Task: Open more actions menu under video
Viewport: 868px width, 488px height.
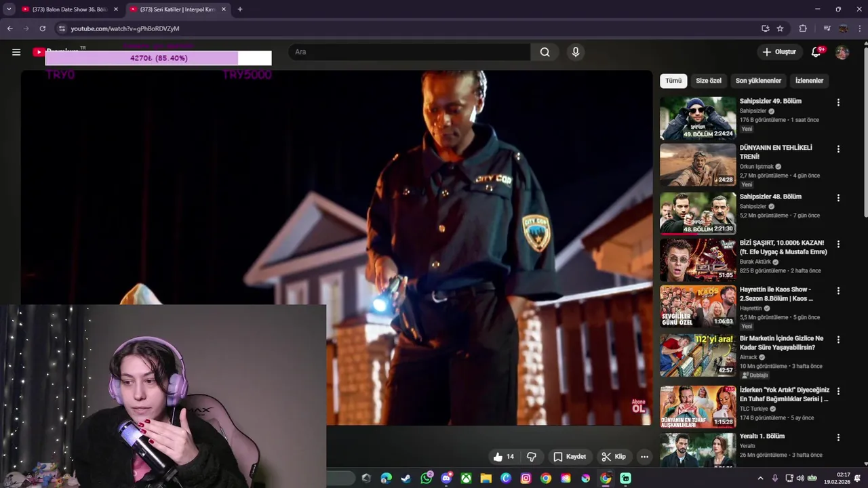Action: point(645,457)
